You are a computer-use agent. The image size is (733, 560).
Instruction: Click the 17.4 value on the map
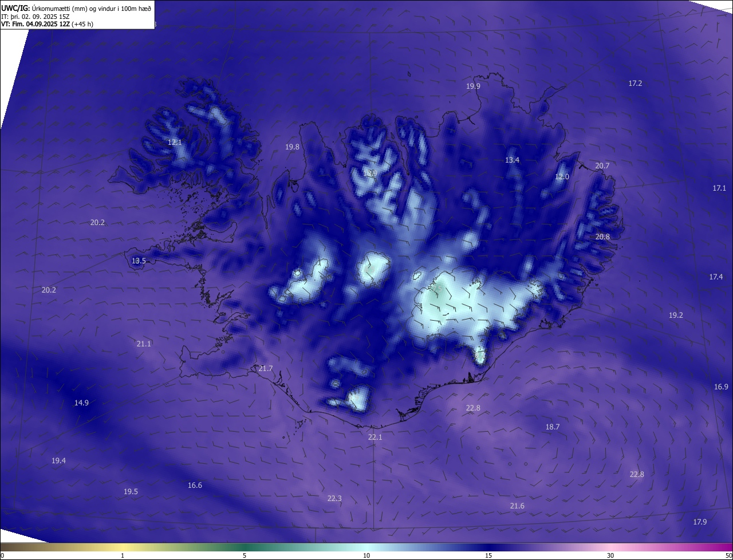click(716, 277)
